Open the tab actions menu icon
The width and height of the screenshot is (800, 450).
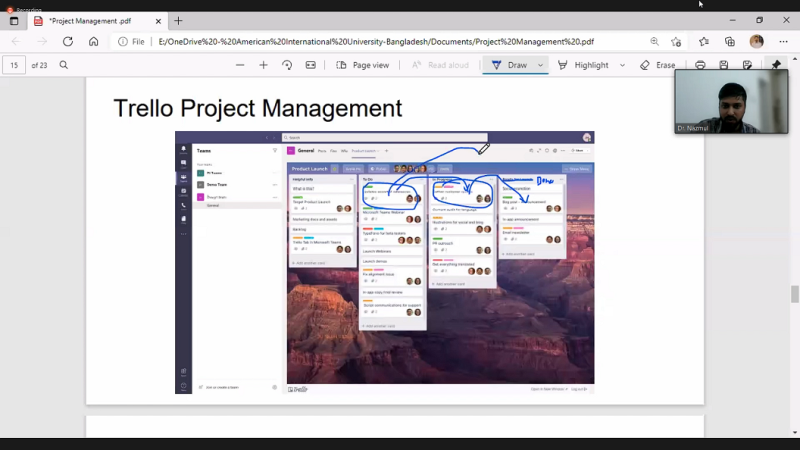pyautogui.click(x=14, y=21)
